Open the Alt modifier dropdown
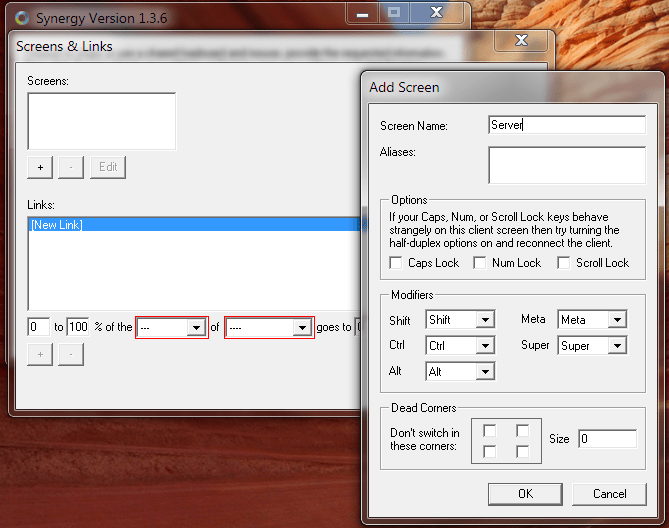This screenshot has width=669, height=528. [x=460, y=371]
